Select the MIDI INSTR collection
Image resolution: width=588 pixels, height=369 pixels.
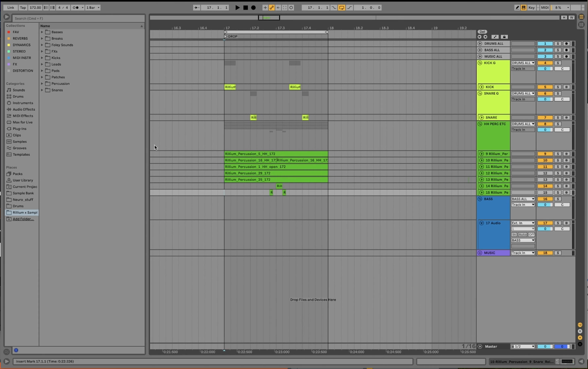[x=22, y=58]
